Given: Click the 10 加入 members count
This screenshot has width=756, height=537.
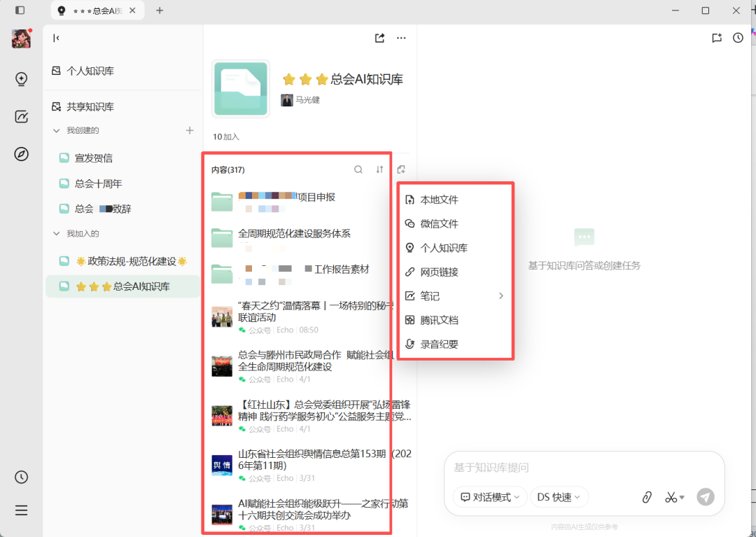Looking at the screenshot, I should pyautogui.click(x=226, y=137).
